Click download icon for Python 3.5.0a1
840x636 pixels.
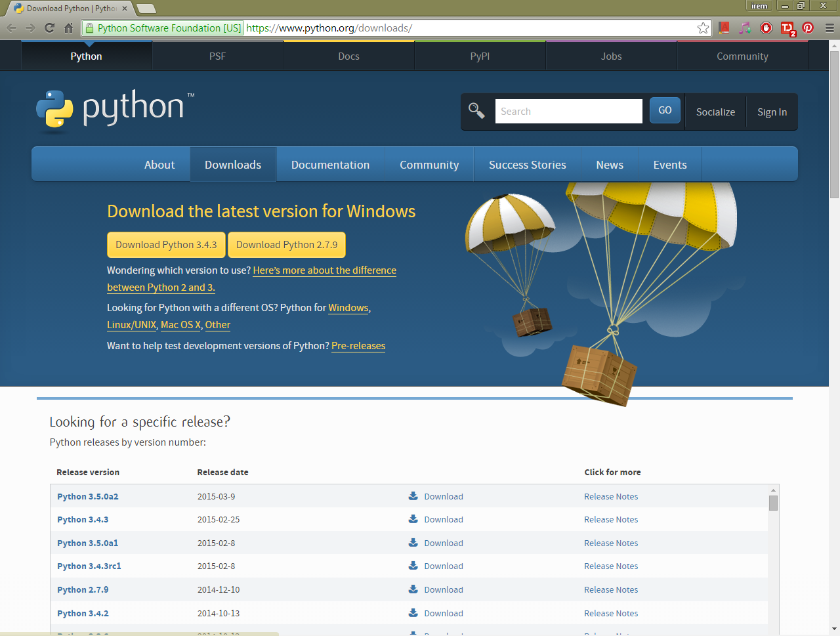(413, 542)
